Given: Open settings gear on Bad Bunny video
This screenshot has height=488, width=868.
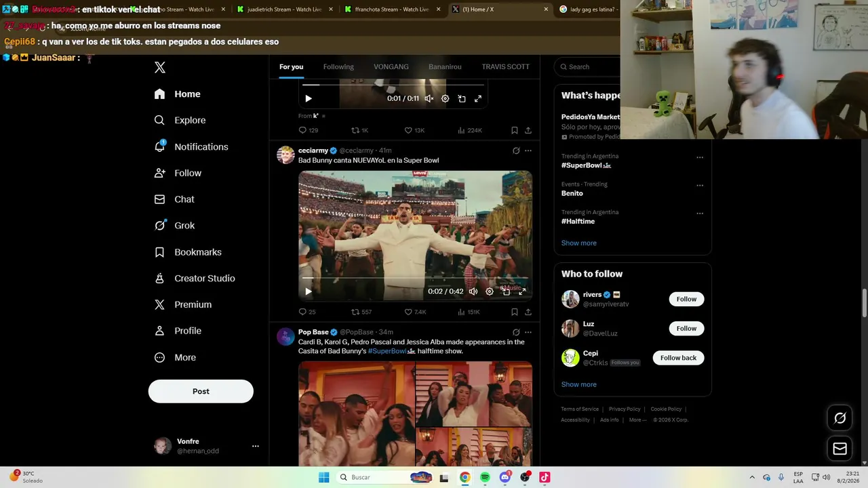Looking at the screenshot, I should click(490, 291).
